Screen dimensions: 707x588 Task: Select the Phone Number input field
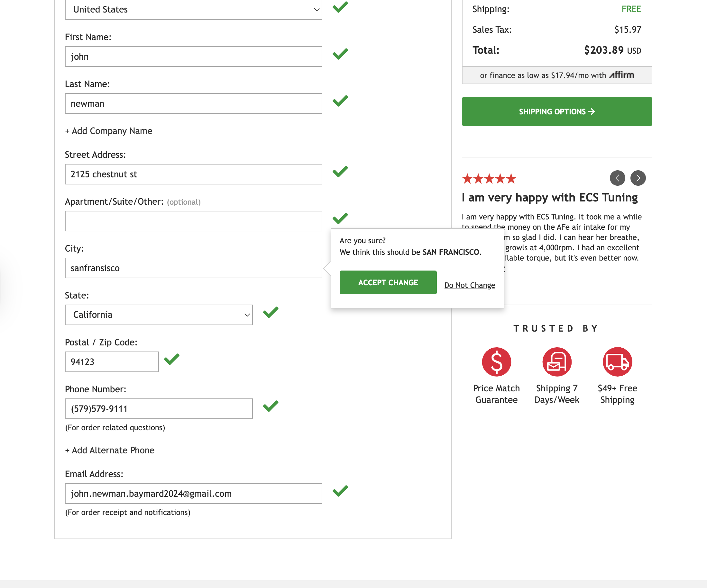click(159, 409)
